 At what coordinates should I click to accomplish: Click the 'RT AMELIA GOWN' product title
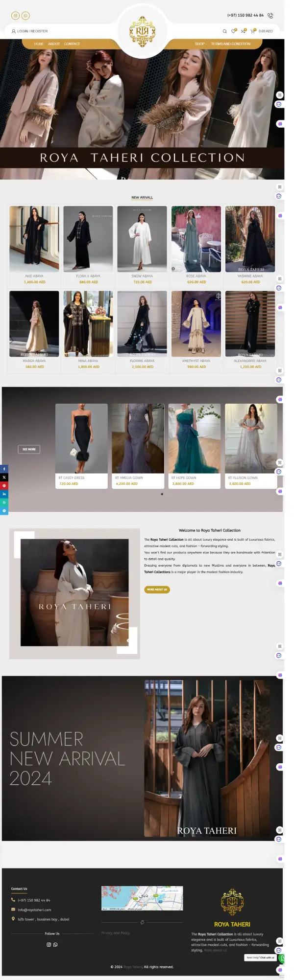point(129,478)
